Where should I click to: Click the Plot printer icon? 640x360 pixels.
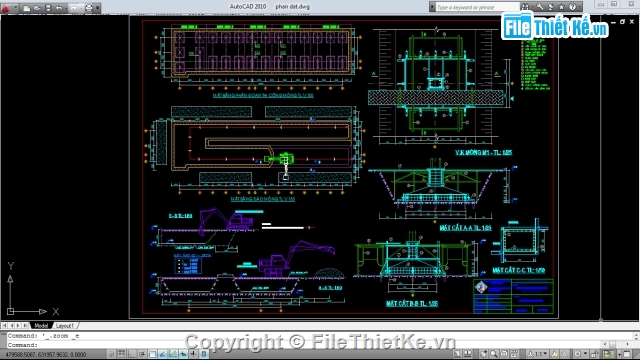(x=89, y=8)
